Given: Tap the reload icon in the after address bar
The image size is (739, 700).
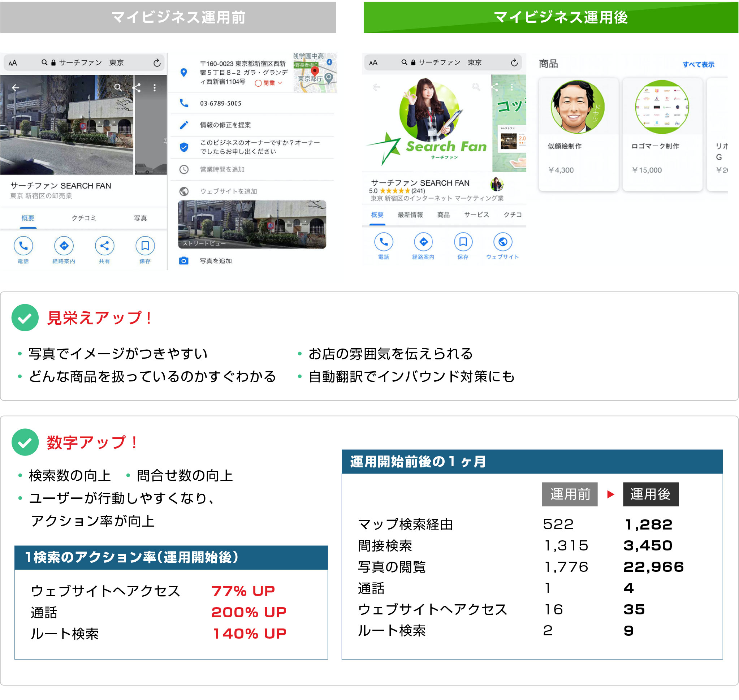Looking at the screenshot, I should tap(514, 63).
